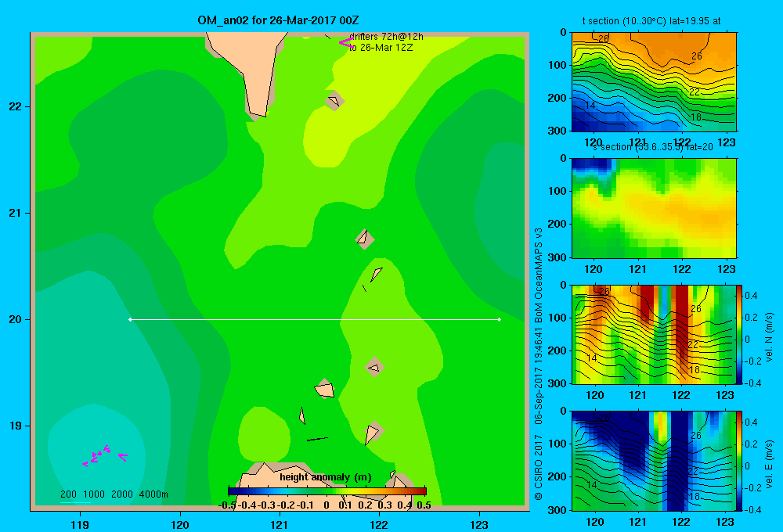The width and height of the screenshot is (783, 532).
Task: Click the island marker near 20.75N 121.85E
Action: click(x=365, y=239)
